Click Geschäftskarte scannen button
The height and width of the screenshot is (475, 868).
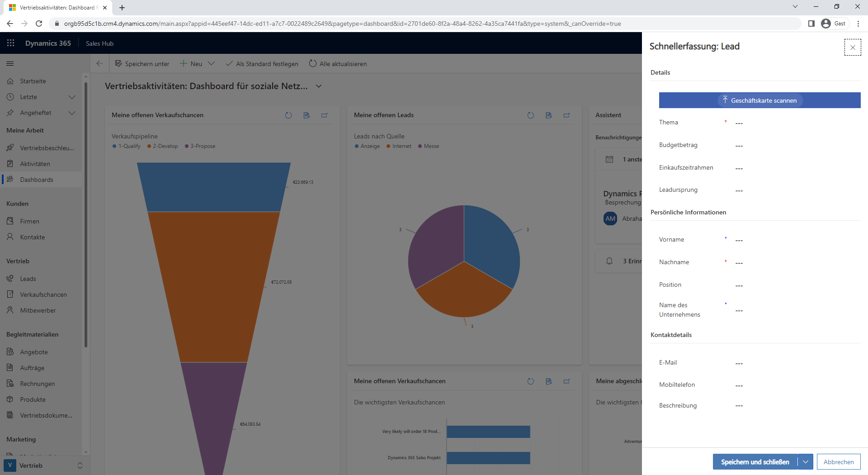[759, 100]
